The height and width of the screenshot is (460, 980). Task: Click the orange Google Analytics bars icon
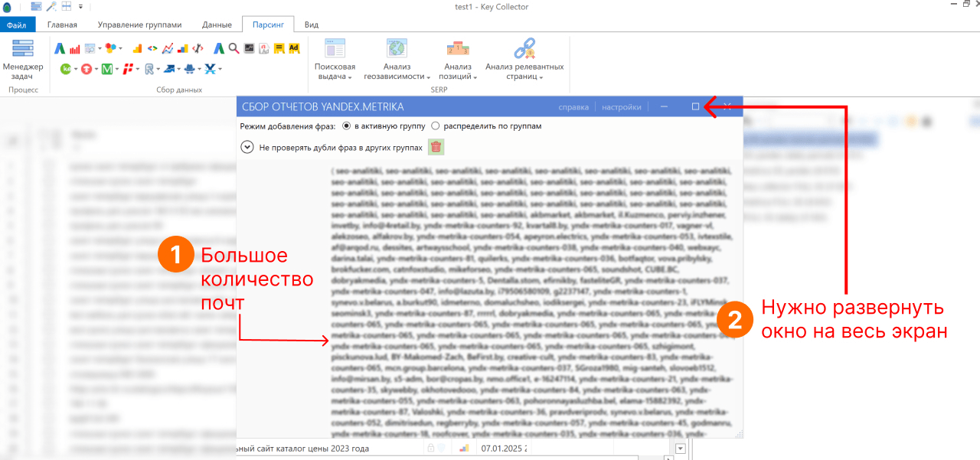click(137, 48)
